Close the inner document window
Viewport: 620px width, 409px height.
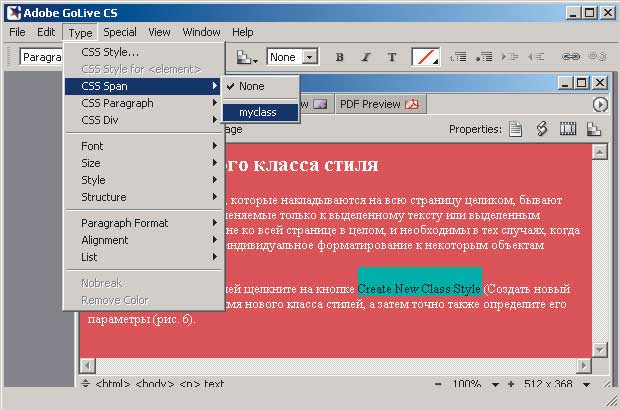[600, 83]
